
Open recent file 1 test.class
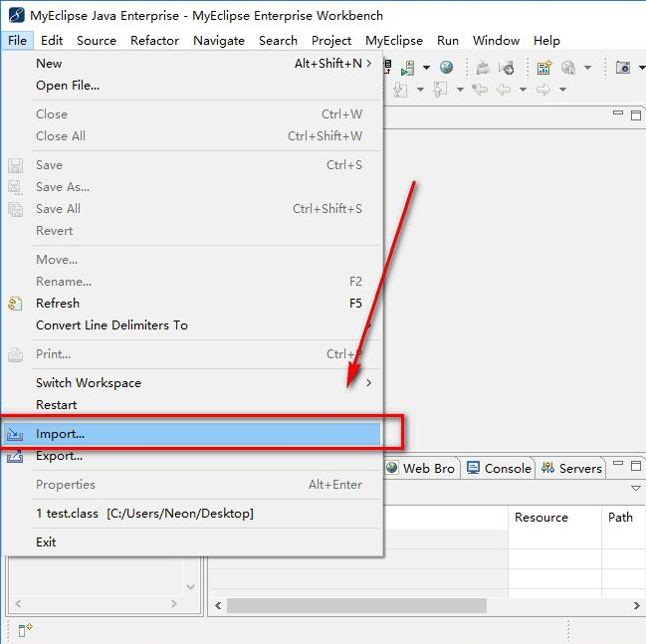(x=144, y=514)
